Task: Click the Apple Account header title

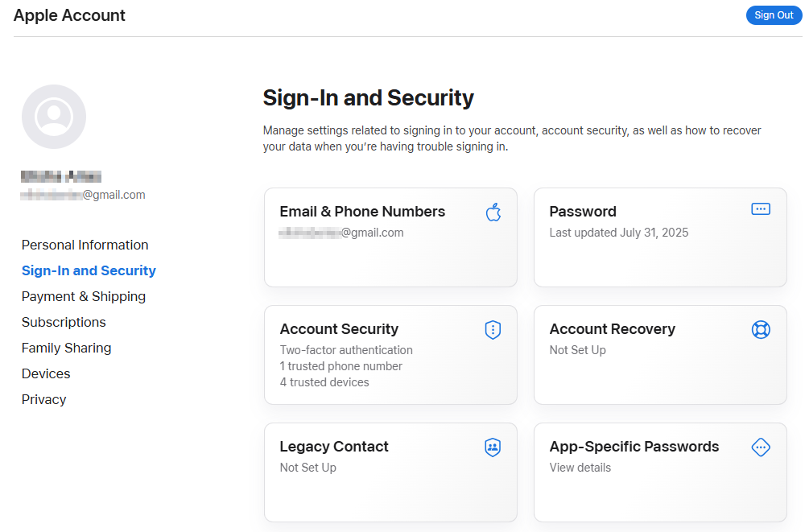Action: click(69, 15)
